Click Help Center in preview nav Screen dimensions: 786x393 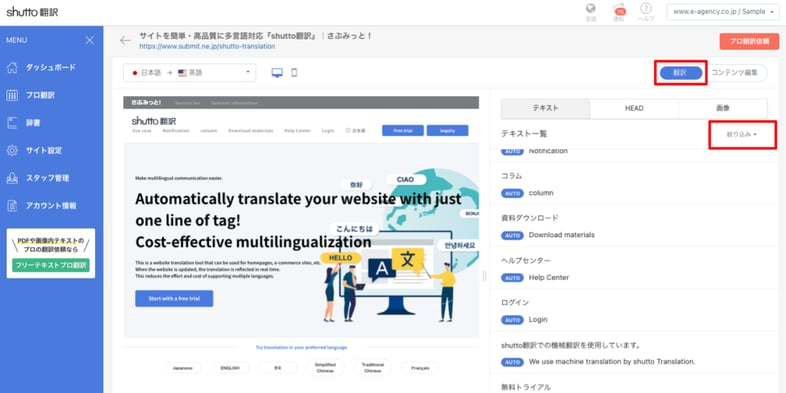click(297, 131)
